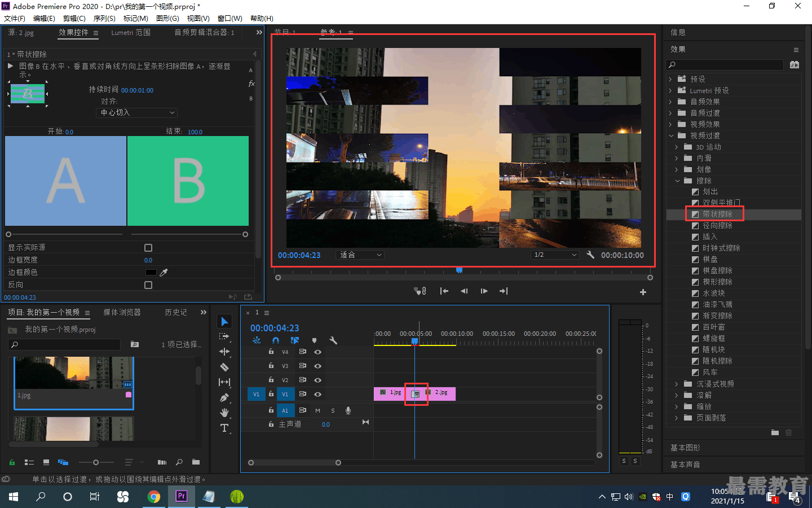Switch to Lumetri 范围 tab
The height and width of the screenshot is (508, 812).
(131, 33)
